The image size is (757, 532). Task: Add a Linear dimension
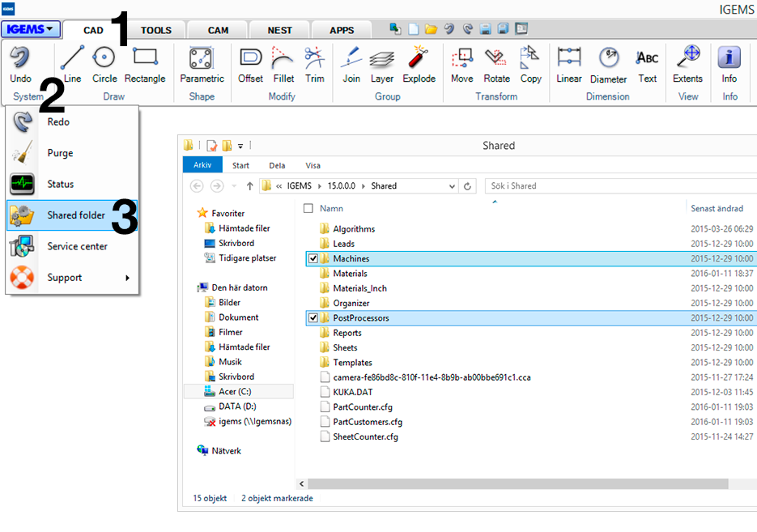569,65
